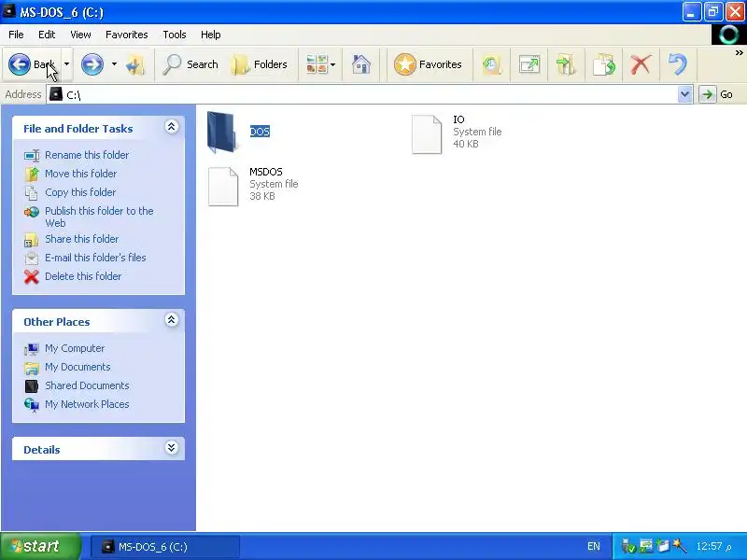The image size is (747, 560).
Task: Click the drive icon in title bar
Action: [8, 10]
